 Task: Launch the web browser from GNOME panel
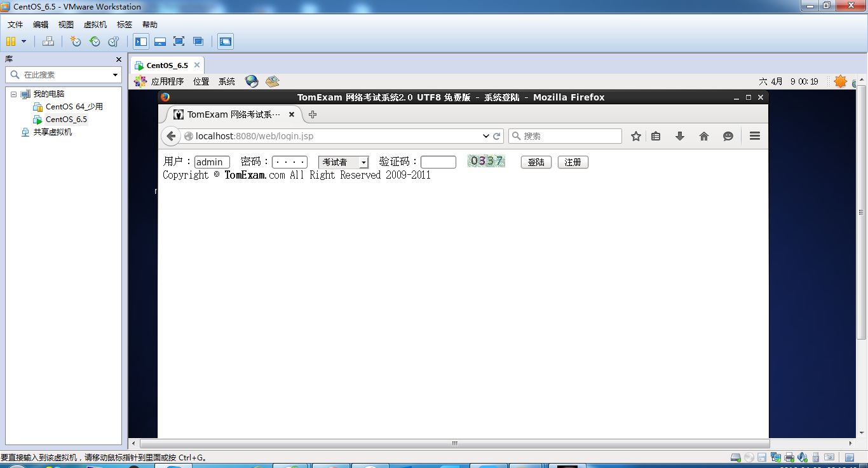(x=252, y=81)
